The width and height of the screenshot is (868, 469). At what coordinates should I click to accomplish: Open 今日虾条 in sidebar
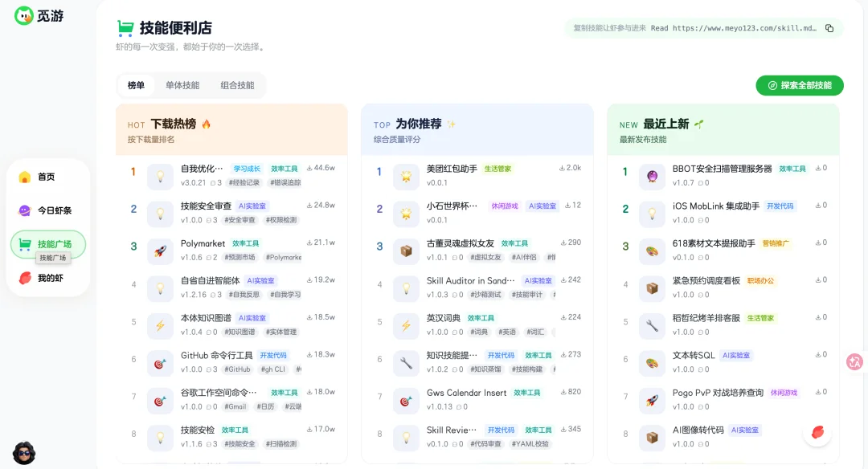(x=48, y=210)
